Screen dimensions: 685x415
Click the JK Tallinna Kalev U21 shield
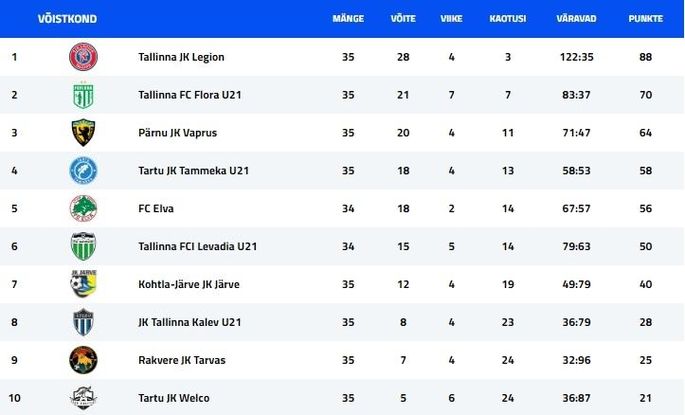(x=83, y=322)
